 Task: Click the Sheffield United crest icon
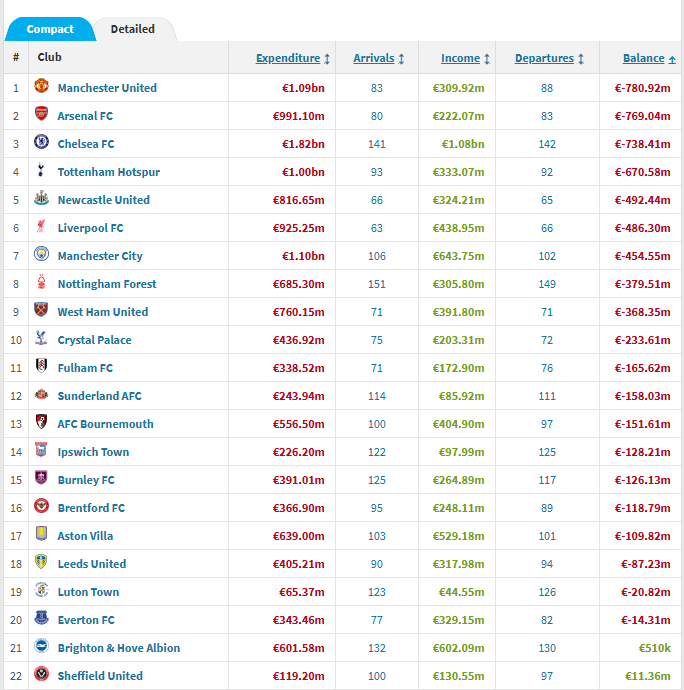(41, 674)
